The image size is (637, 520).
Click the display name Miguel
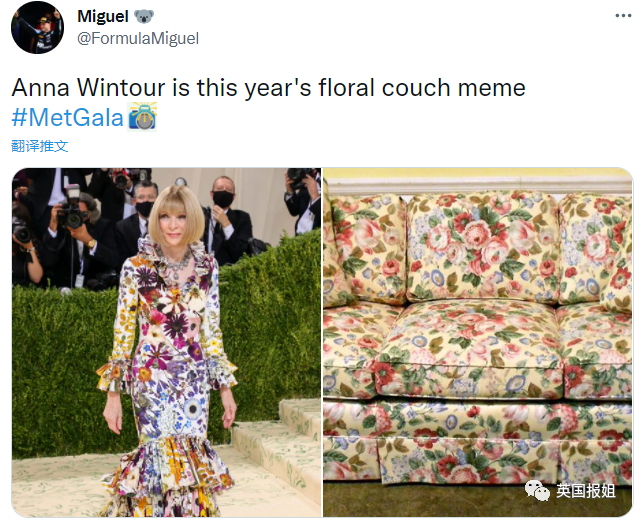click(x=103, y=17)
